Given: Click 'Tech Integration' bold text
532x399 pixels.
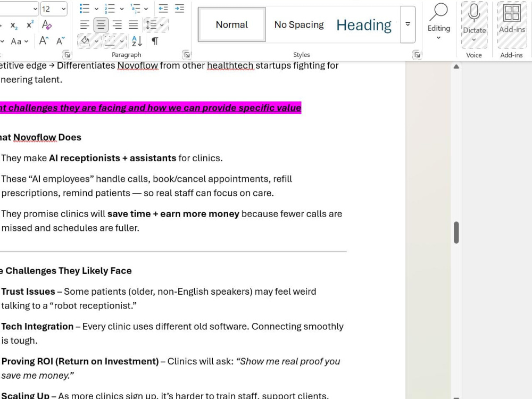Looking at the screenshot, I should [x=37, y=327].
